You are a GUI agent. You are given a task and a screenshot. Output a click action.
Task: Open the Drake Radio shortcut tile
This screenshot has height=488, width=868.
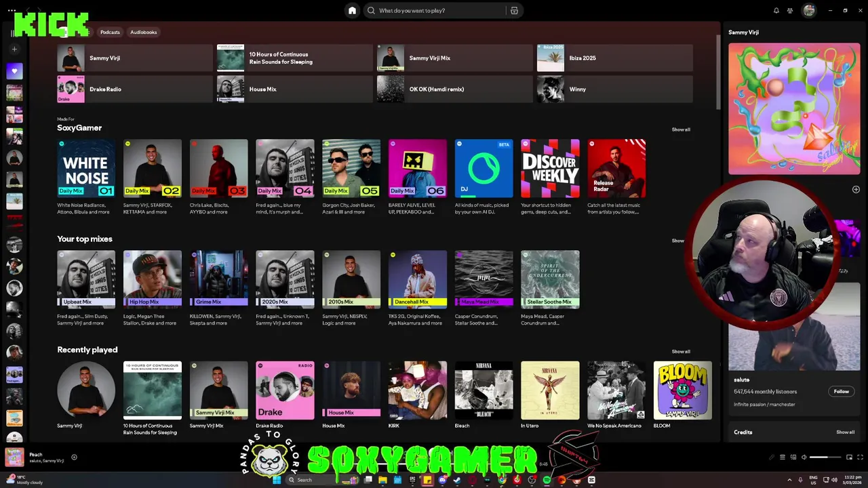(135, 89)
